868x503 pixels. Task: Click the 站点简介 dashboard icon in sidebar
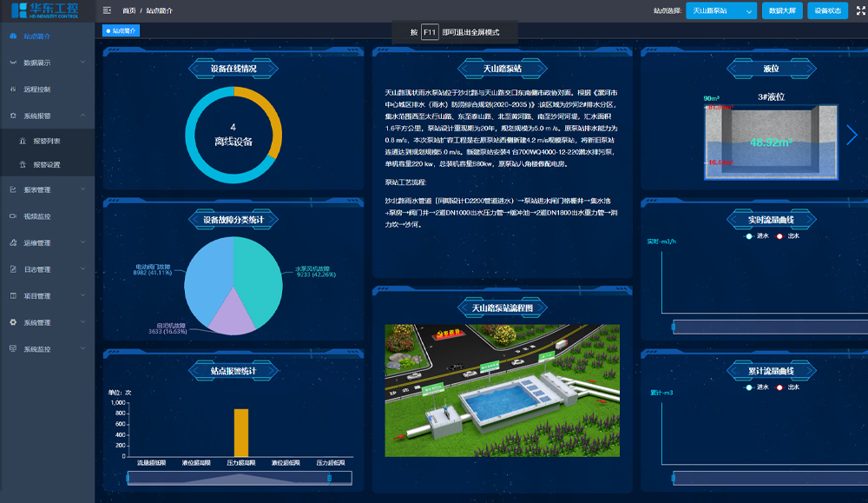(x=12, y=36)
